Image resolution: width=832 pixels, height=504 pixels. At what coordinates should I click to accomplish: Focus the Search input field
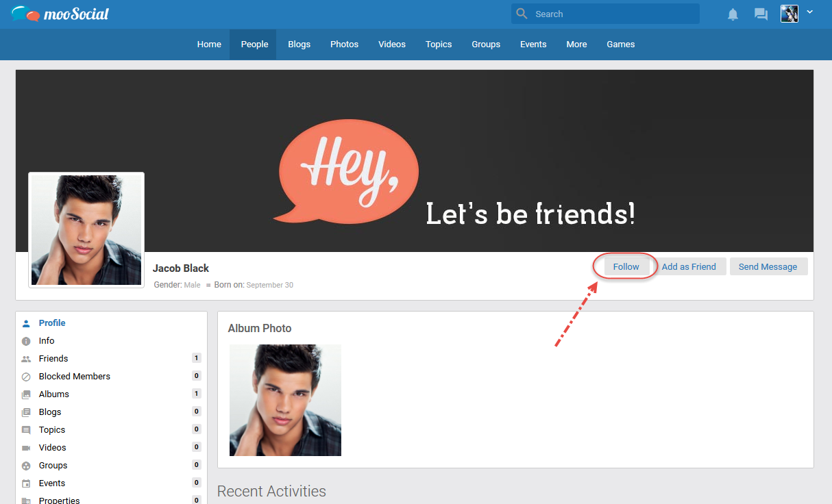[x=605, y=14]
